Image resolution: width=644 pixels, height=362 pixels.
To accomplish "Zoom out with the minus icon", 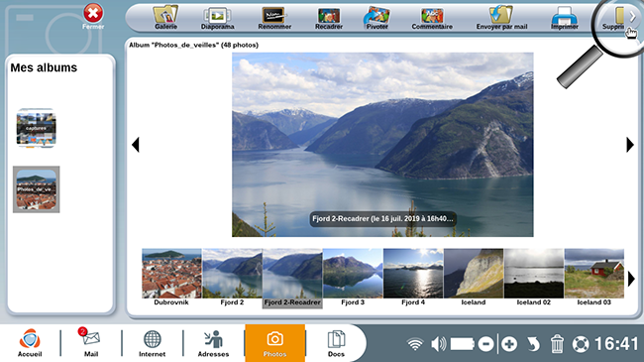I will pyautogui.click(x=485, y=344).
